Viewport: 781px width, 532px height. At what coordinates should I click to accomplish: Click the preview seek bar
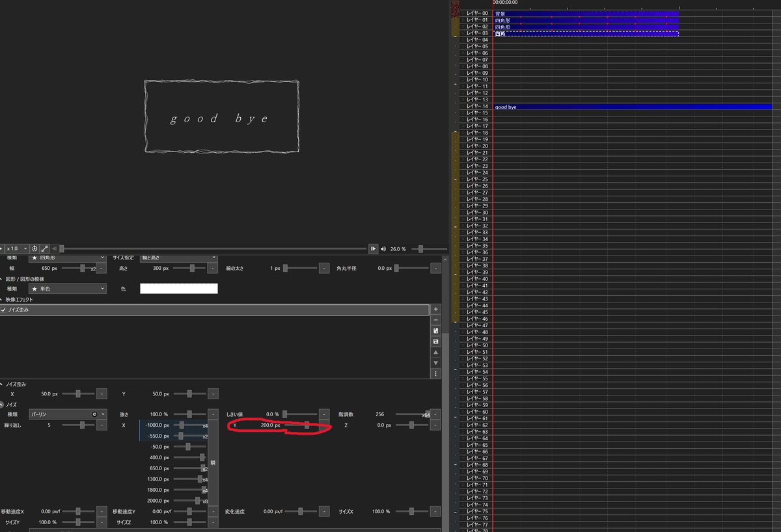coord(213,248)
